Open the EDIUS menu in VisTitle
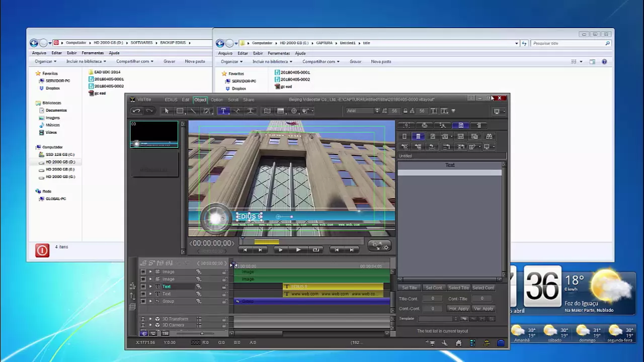 click(171, 100)
